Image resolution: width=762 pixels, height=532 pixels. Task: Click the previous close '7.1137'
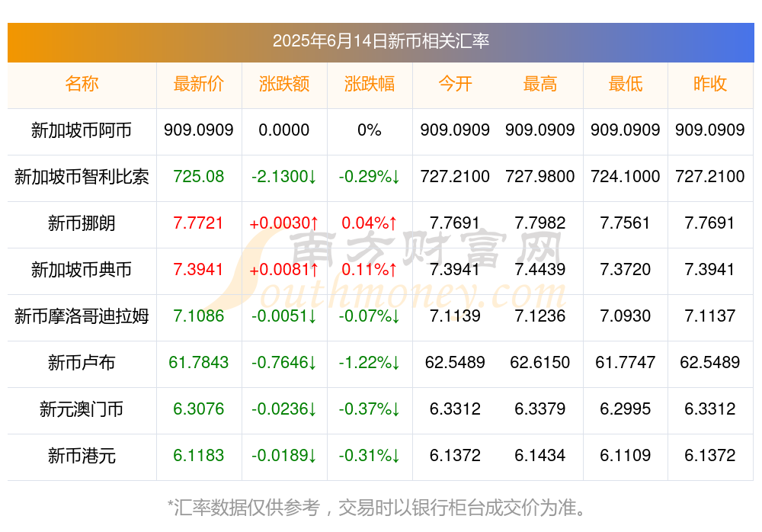pos(710,316)
